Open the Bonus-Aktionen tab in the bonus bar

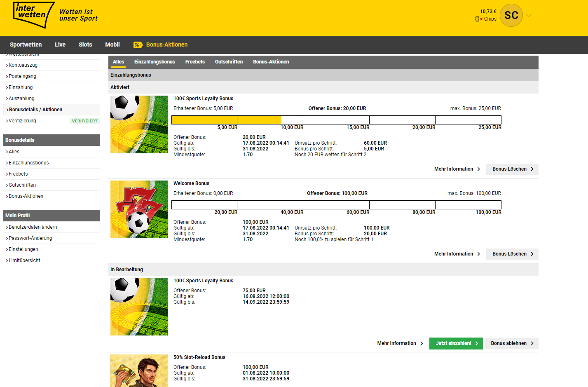pos(271,62)
